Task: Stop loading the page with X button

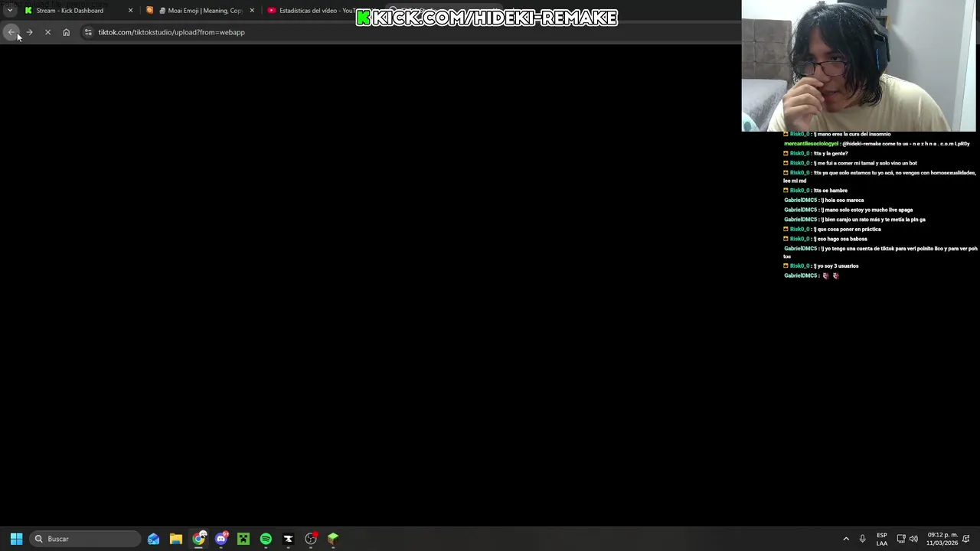Action: click(x=47, y=32)
